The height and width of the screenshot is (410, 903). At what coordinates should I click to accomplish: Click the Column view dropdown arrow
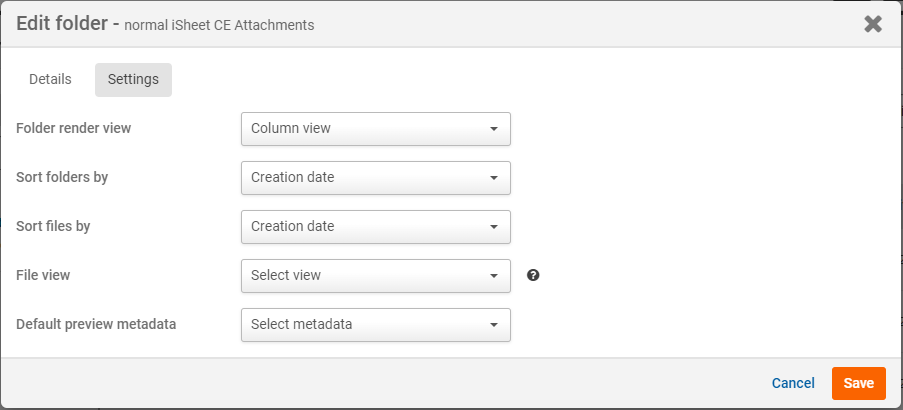point(494,129)
